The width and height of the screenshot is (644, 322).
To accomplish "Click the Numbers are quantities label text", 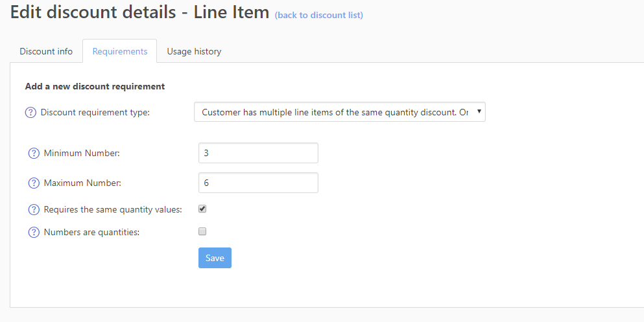I will click(91, 232).
